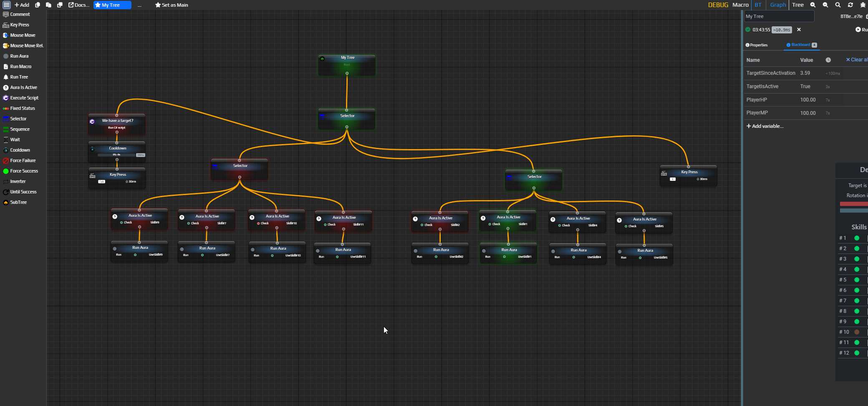Switch to the Properties tab
The width and height of the screenshot is (868, 406).
click(x=757, y=45)
